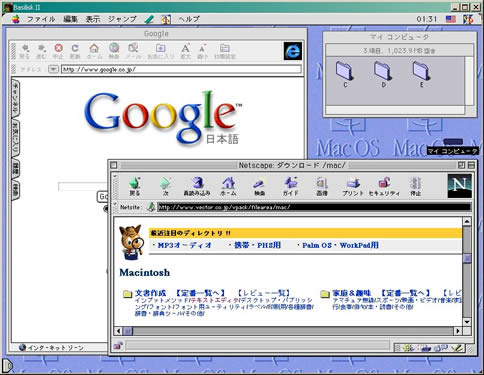
Task: Click the Netscape window close box
Action: pos(114,165)
